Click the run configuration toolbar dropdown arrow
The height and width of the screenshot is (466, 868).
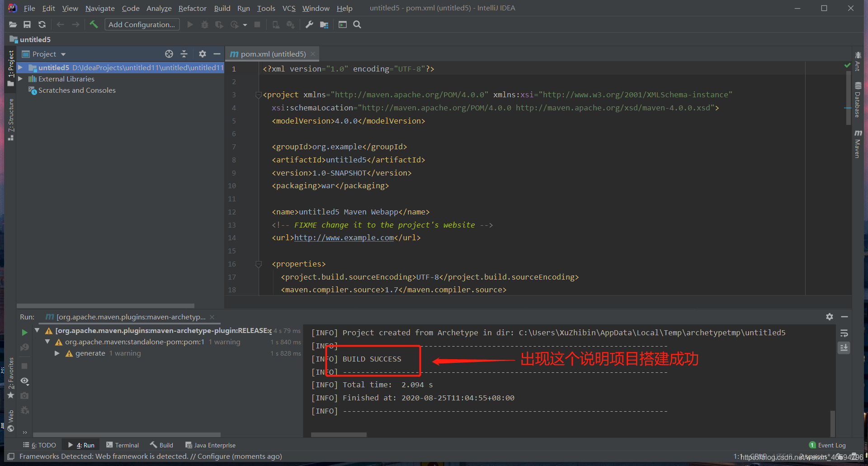click(245, 25)
